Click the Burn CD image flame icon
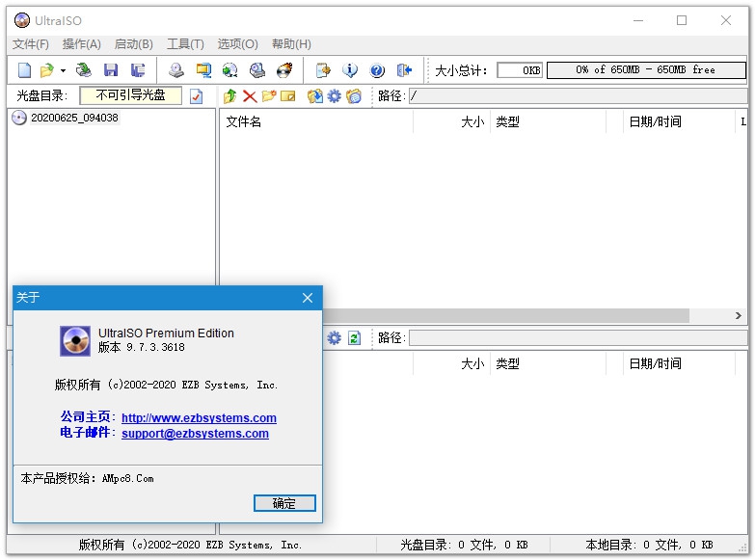 pyautogui.click(x=284, y=70)
